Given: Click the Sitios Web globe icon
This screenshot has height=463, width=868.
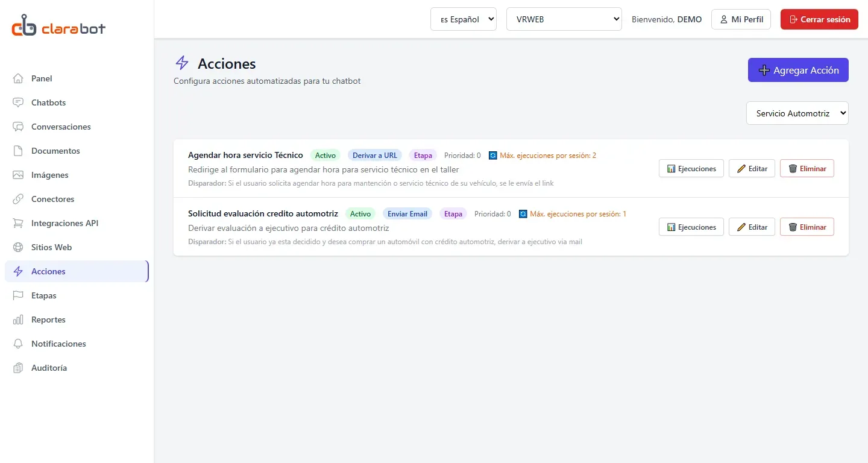Looking at the screenshot, I should point(18,247).
